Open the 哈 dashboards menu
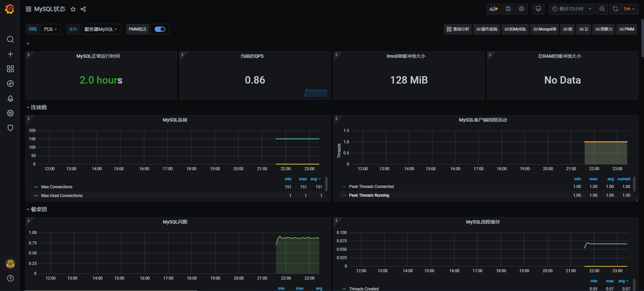Viewport: 644px width, 291px height. point(568,29)
